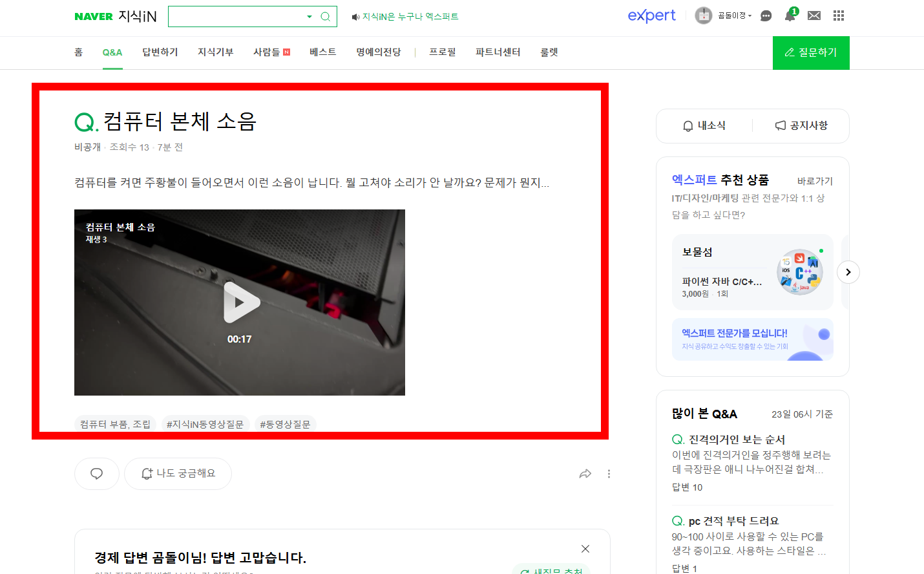Expand the search box dropdown arrow
This screenshot has height=574, width=924.
(x=310, y=17)
